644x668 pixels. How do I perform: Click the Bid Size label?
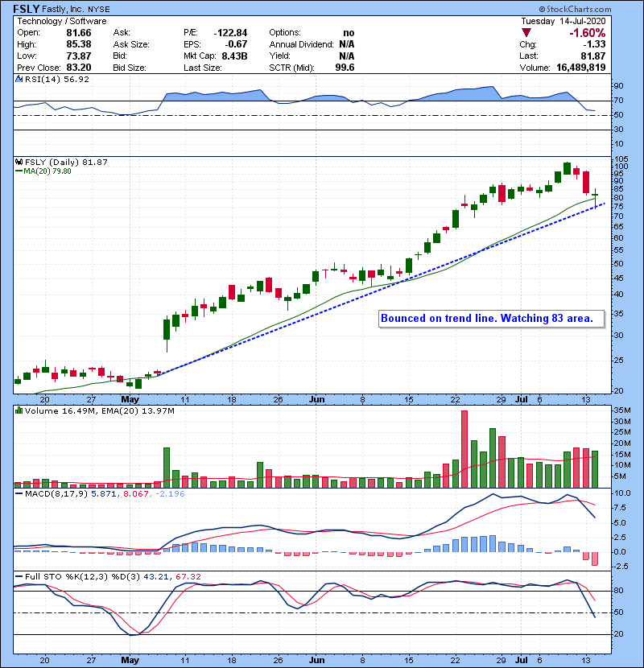pos(130,68)
